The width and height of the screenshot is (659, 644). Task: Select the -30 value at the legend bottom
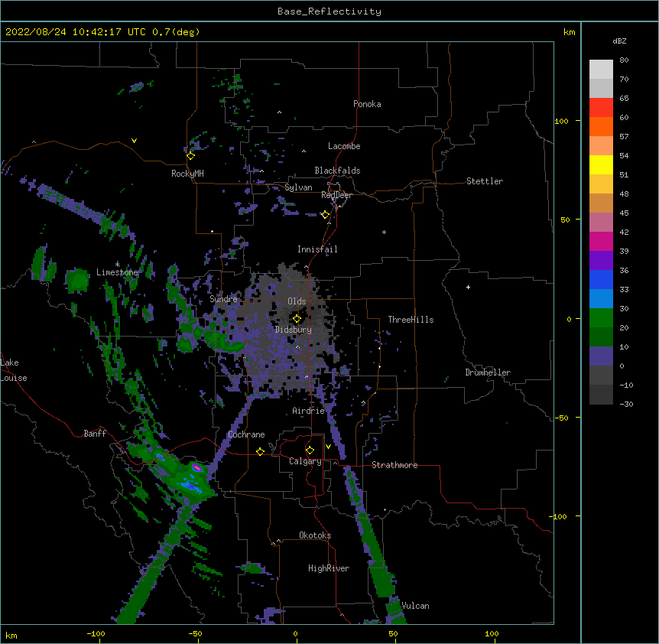tap(626, 404)
